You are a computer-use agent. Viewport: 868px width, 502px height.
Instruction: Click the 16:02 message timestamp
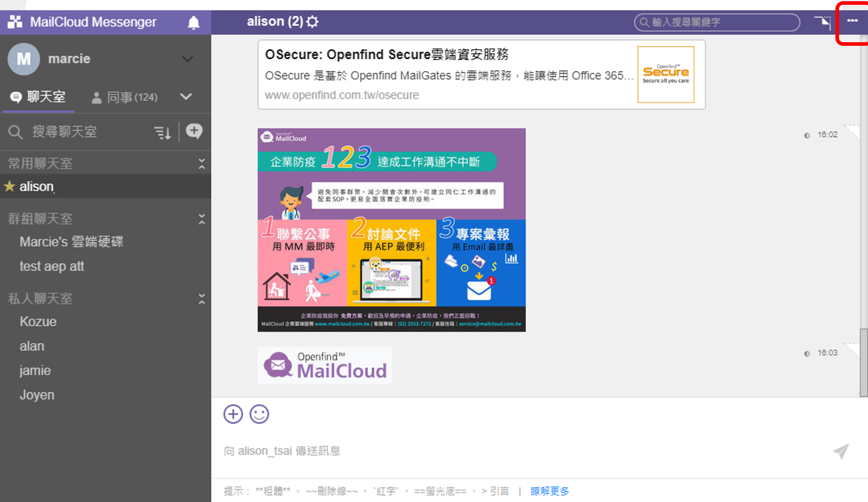click(828, 135)
